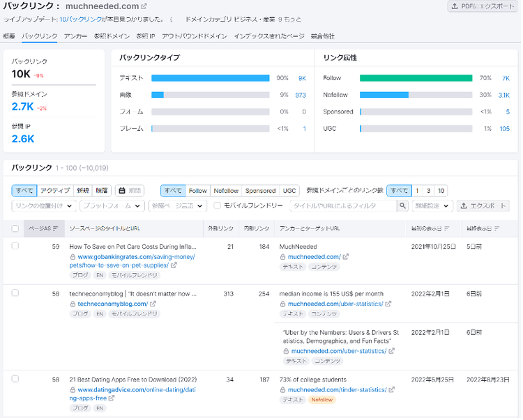Select the Sponsored filter toggle
The height and width of the screenshot is (420, 523).
click(x=260, y=191)
